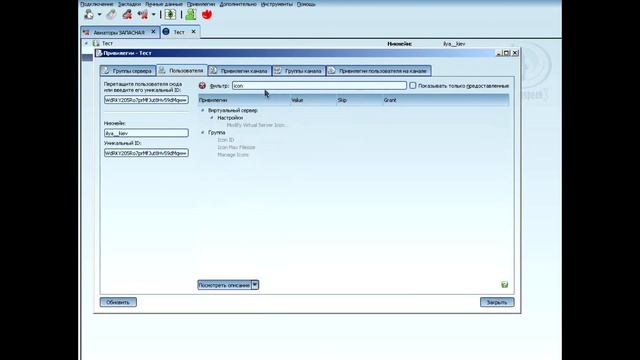Viewport: 640px width, 360px height.
Task: Click the Обновить button
Action: 118,302
